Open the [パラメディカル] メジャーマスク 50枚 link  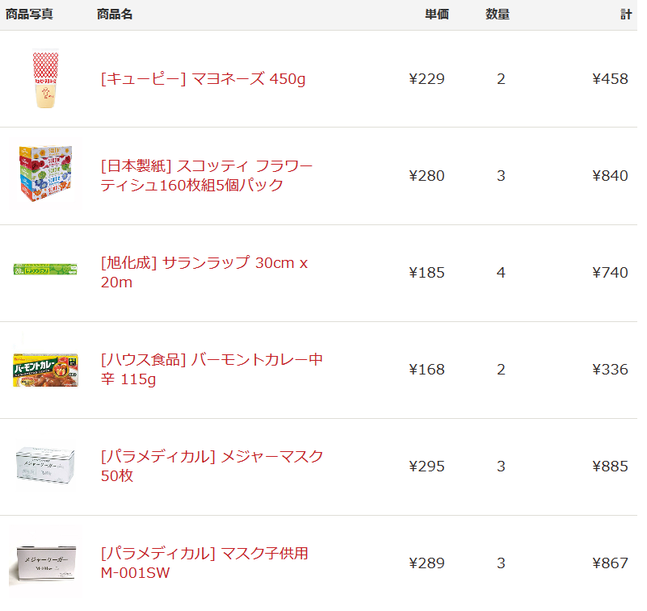(212, 466)
